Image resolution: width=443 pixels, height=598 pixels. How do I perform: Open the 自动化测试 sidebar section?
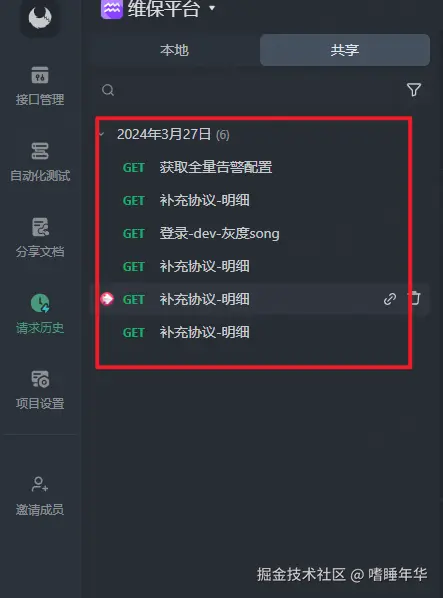tap(40, 151)
